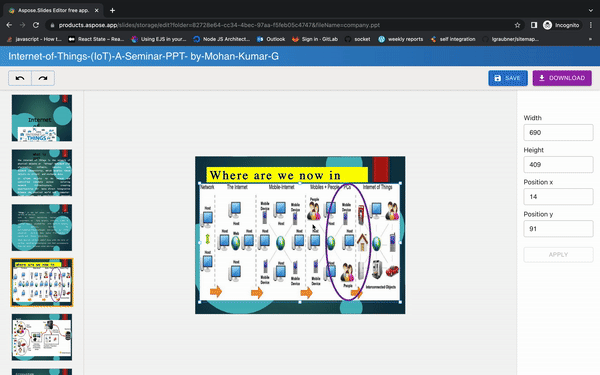Open the Chrome three-dot menu
This screenshot has width=600, height=375.
click(x=591, y=25)
